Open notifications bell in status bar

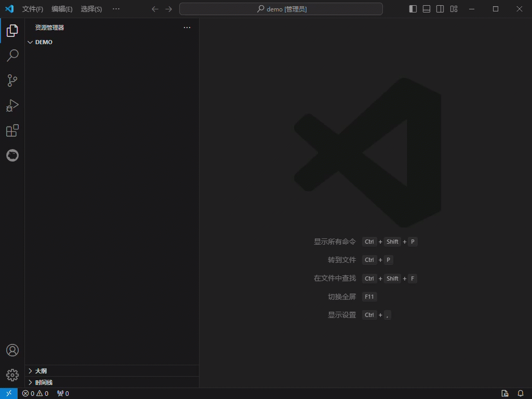click(x=521, y=393)
